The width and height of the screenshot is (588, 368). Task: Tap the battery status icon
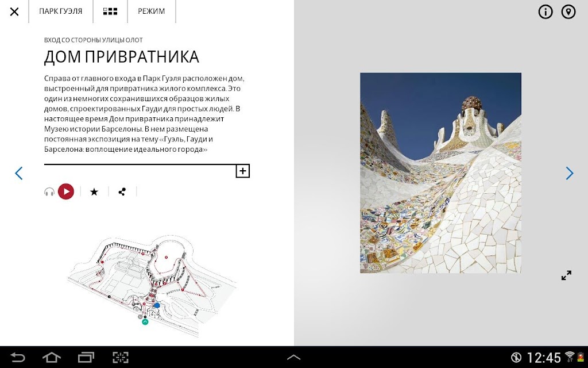coord(581,356)
